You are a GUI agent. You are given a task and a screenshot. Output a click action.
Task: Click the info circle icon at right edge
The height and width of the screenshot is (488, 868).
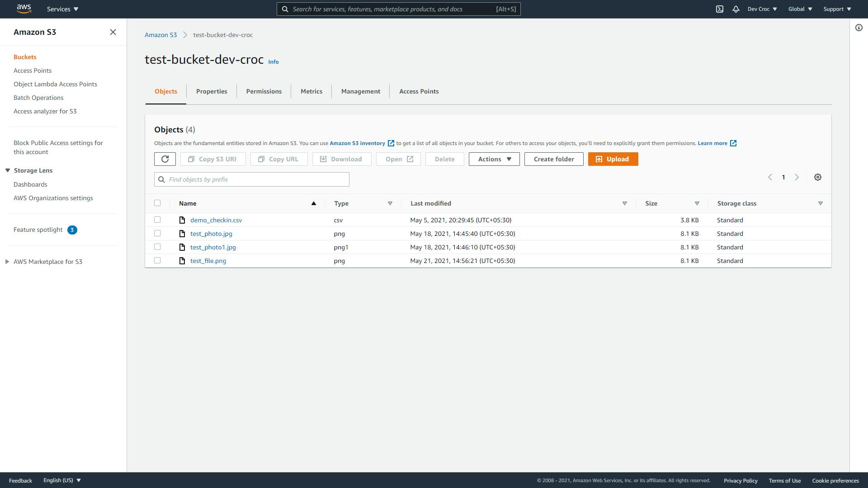coord(859,28)
